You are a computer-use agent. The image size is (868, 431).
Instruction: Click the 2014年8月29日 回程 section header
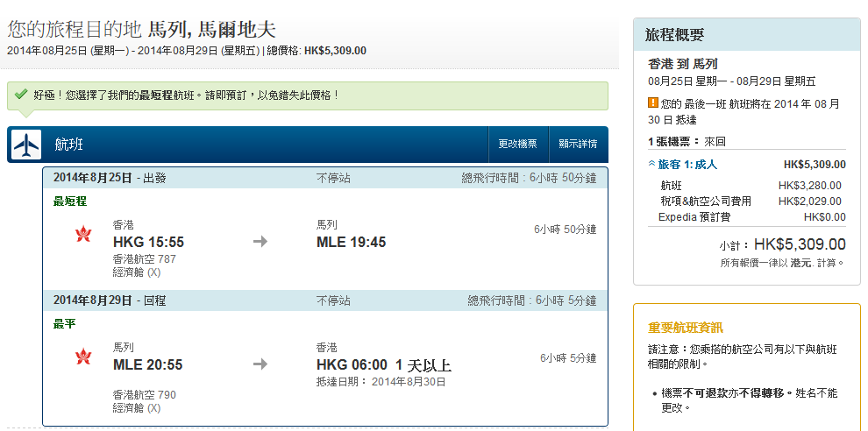click(110, 300)
